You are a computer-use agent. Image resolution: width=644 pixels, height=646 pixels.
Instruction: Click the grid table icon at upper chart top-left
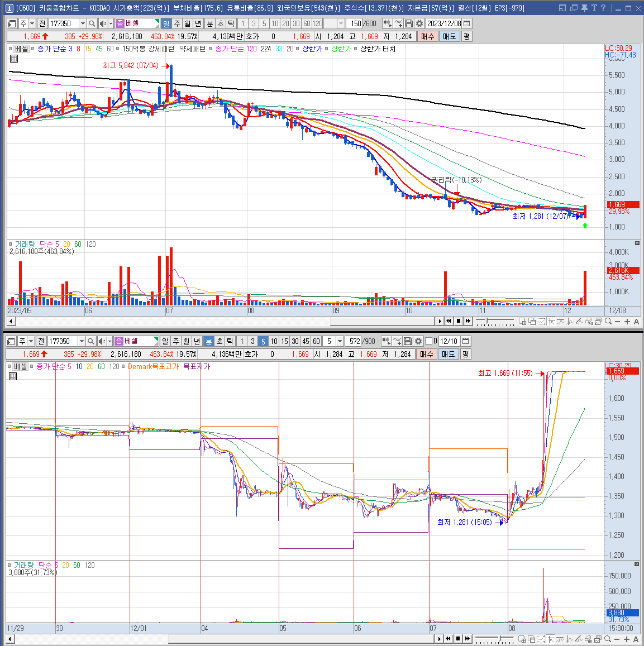(13, 59)
